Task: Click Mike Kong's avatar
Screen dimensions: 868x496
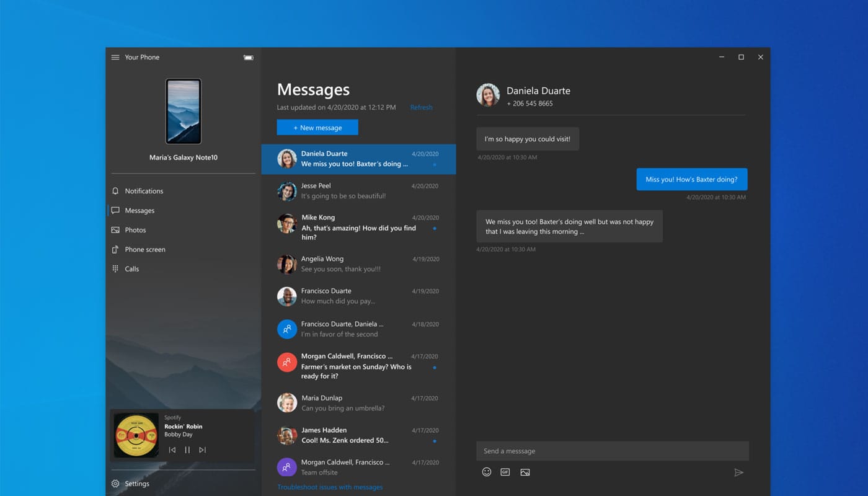Action: coord(286,223)
